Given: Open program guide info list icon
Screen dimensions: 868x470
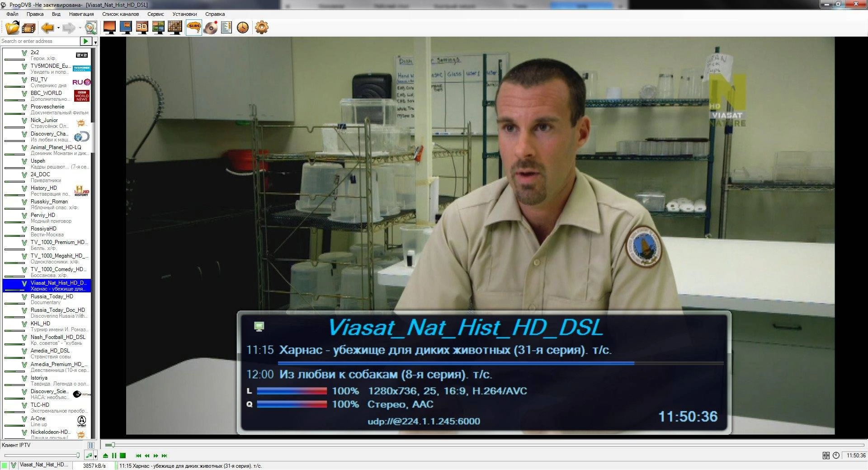Looking at the screenshot, I should 226,28.
